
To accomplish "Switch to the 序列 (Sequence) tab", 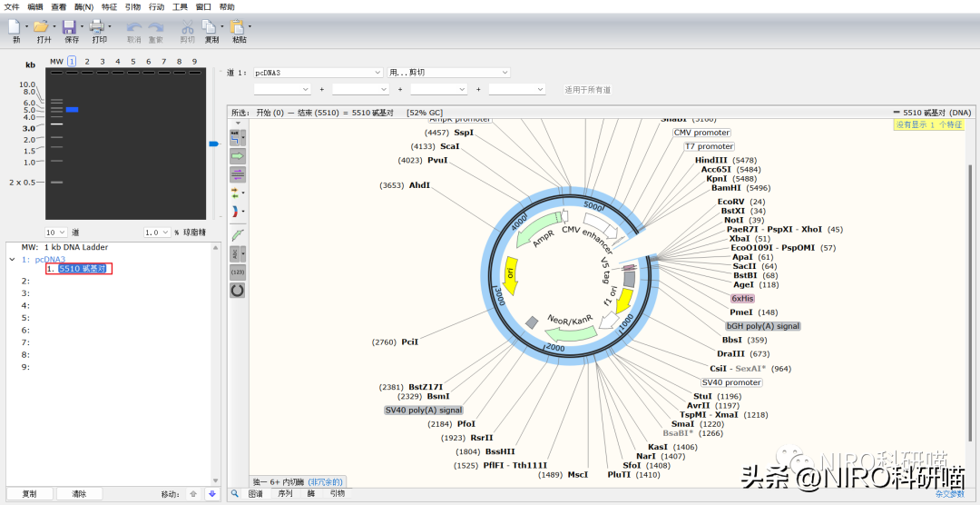I will [x=284, y=494].
